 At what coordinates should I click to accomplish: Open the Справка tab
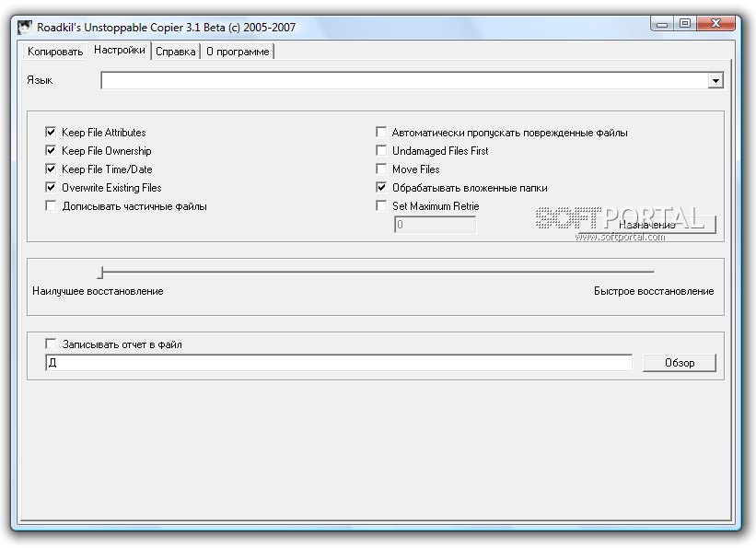(176, 52)
